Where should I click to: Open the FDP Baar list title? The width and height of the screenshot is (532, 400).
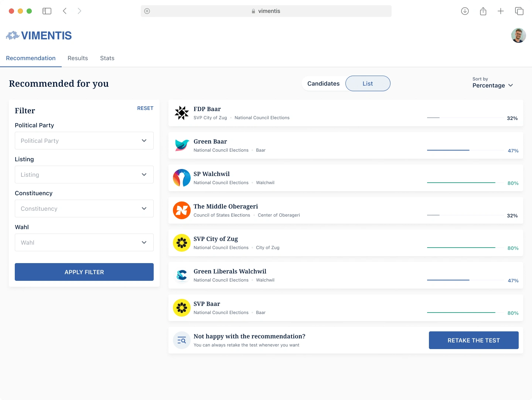[x=207, y=109]
